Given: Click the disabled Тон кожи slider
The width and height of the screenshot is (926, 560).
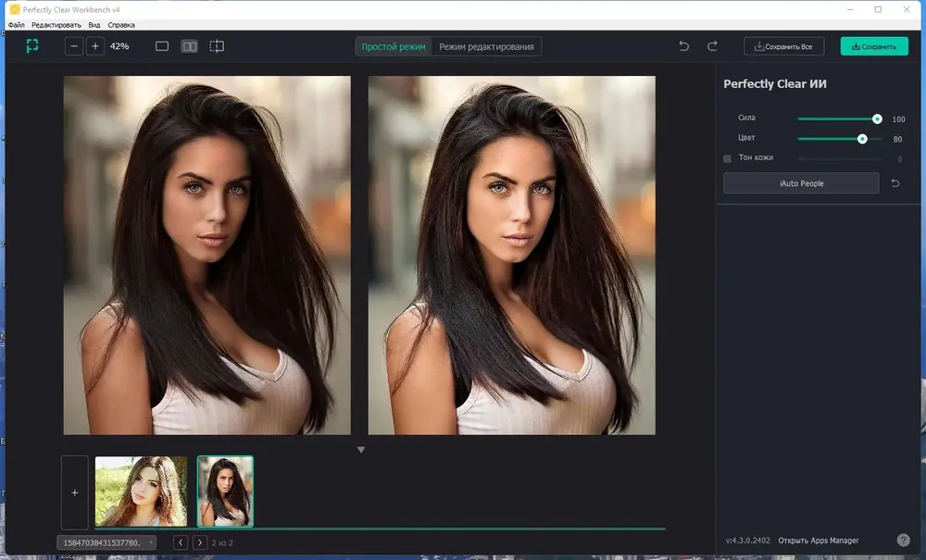Looking at the screenshot, I should click(840, 158).
